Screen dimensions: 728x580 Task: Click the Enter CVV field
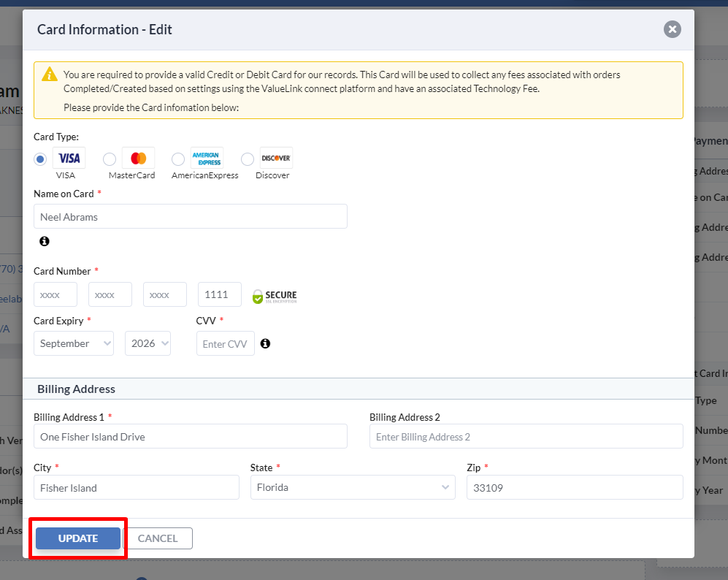pos(226,343)
